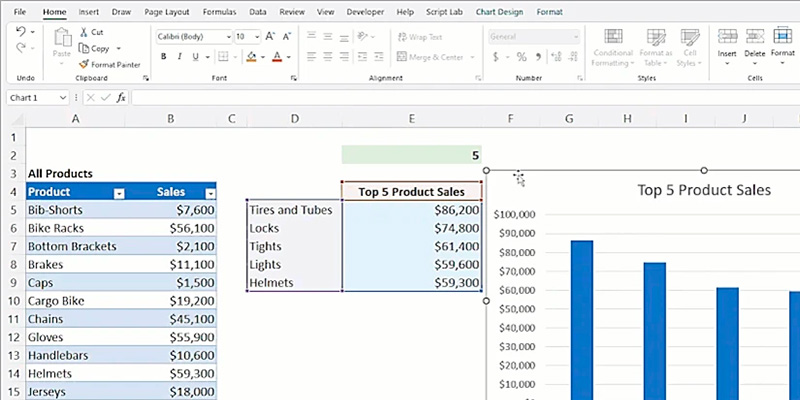Apply bold formatting with the B icon

(x=162, y=56)
